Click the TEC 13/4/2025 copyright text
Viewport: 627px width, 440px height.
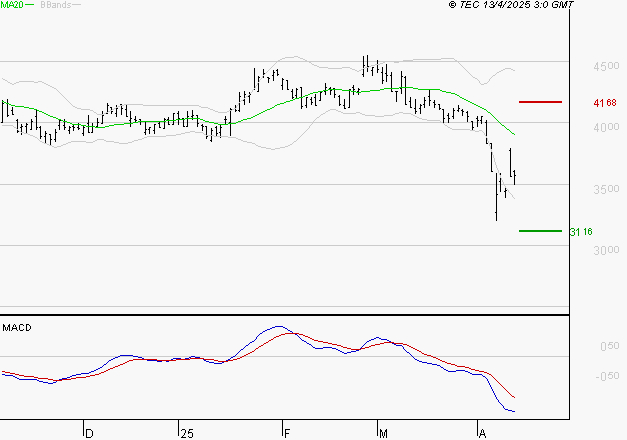click(x=511, y=4)
